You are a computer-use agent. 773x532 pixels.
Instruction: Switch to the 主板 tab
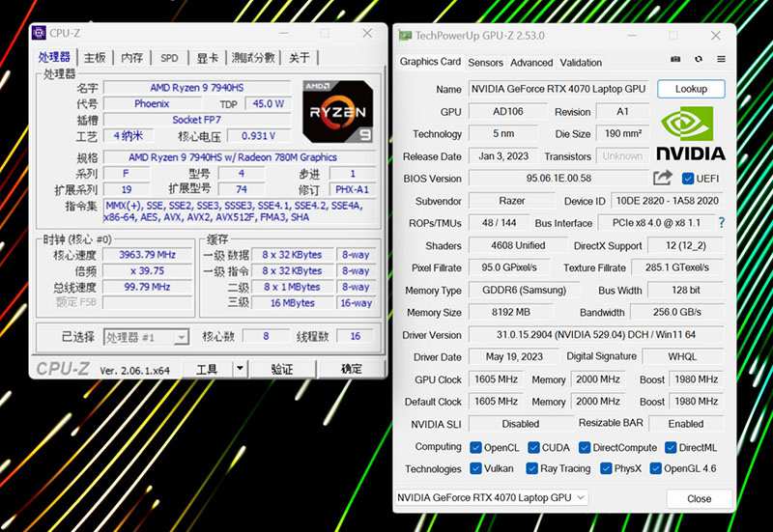point(95,58)
